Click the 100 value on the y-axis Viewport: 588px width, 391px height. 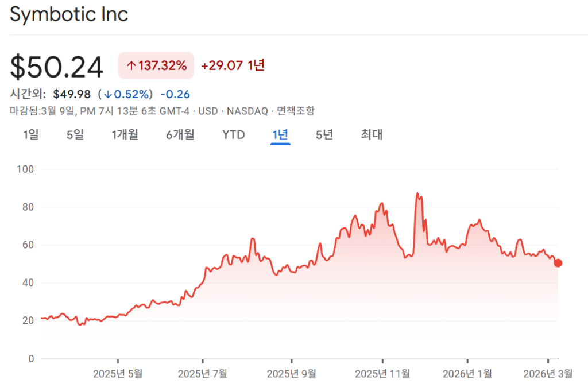(x=26, y=169)
